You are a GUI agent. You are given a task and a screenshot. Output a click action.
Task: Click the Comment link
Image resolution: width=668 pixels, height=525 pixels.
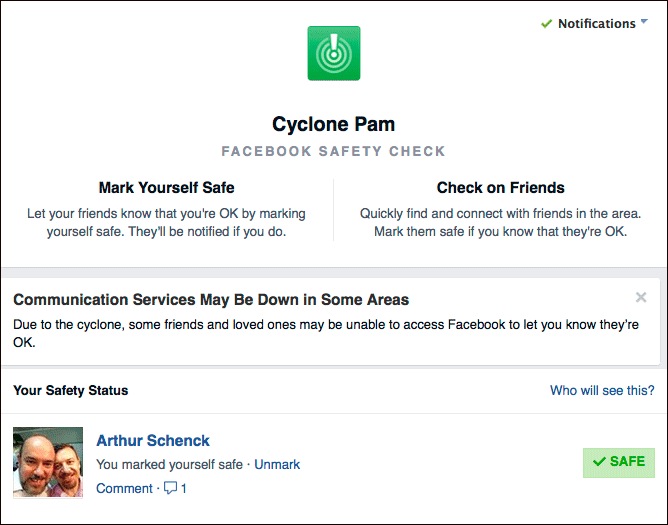click(124, 489)
